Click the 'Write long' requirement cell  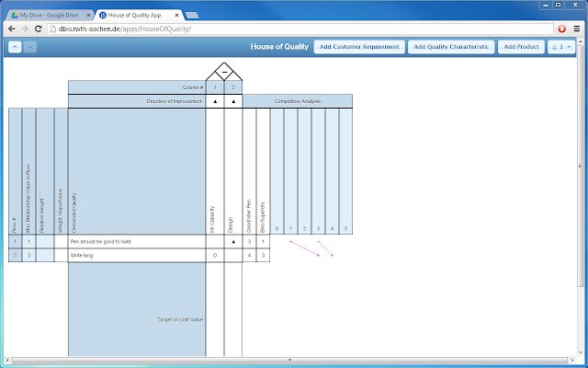[x=137, y=256]
